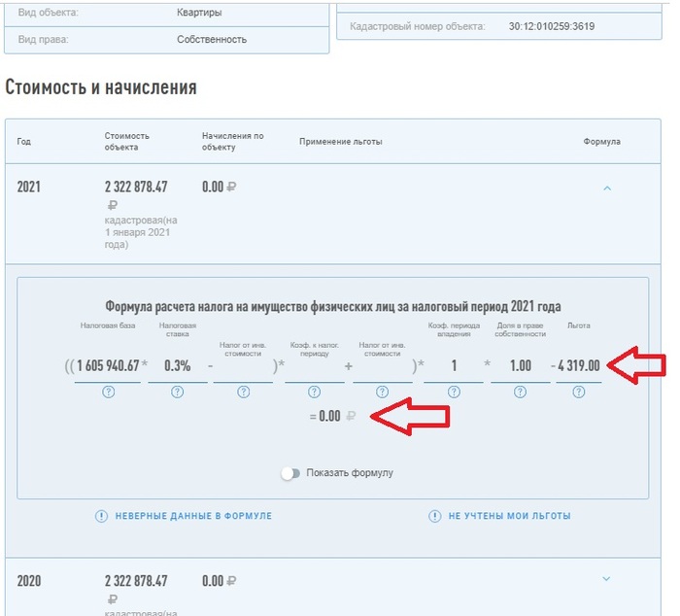
Task: Collapse the 2021 formula section chevron
Action: (607, 188)
